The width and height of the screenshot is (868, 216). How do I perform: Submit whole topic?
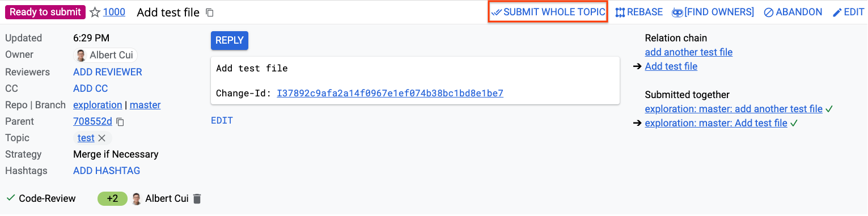[548, 12]
